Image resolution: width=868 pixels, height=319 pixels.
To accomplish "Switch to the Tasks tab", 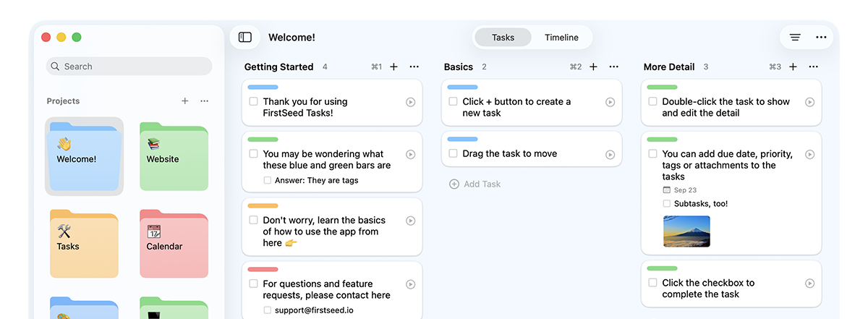I will point(503,38).
